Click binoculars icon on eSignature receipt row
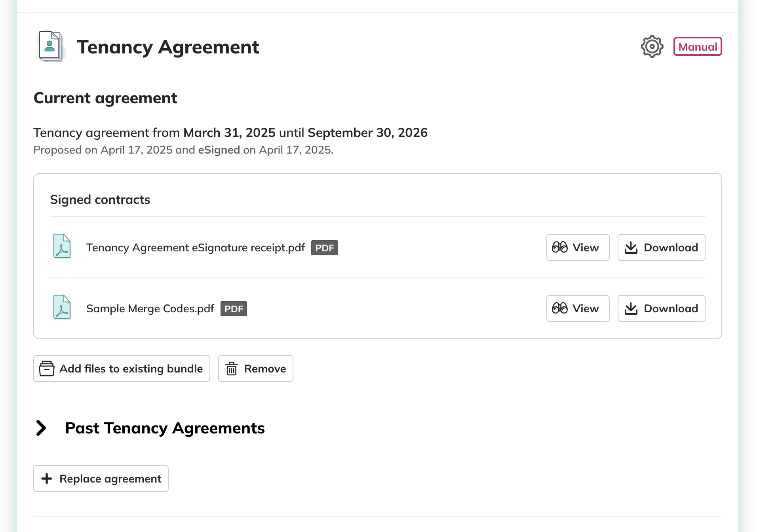The image size is (757, 532). coord(559,247)
